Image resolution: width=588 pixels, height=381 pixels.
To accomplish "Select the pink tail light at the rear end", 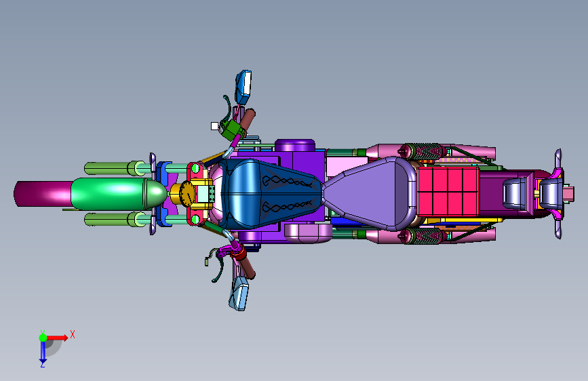I will pos(568,193).
